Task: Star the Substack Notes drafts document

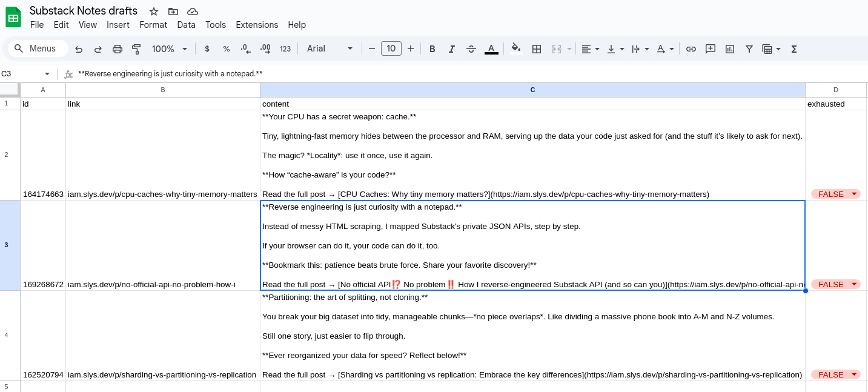Action: (x=154, y=12)
